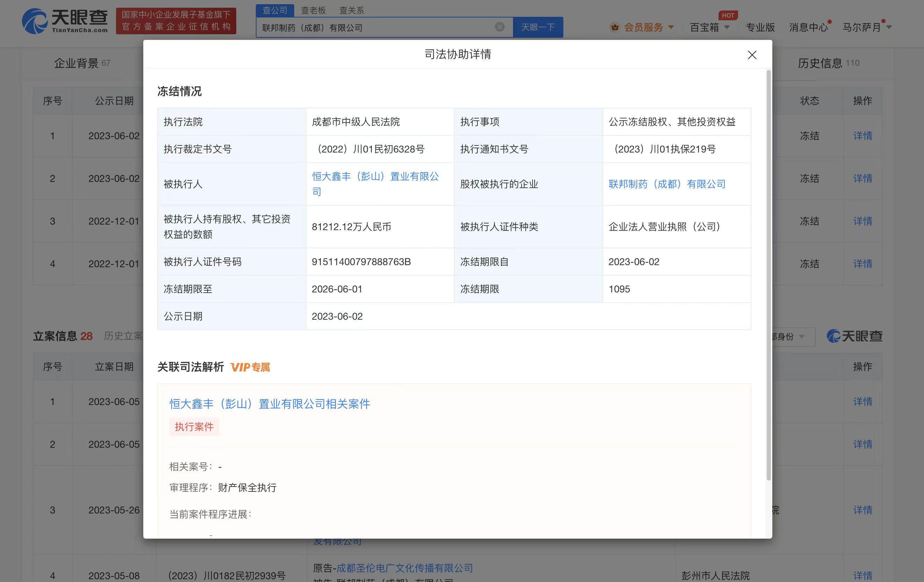Viewport: 924px width, 582px height.
Task: Open 恒大鑫丰（彭山）置业有限公司 link in 被执行人 row
Action: [375, 184]
